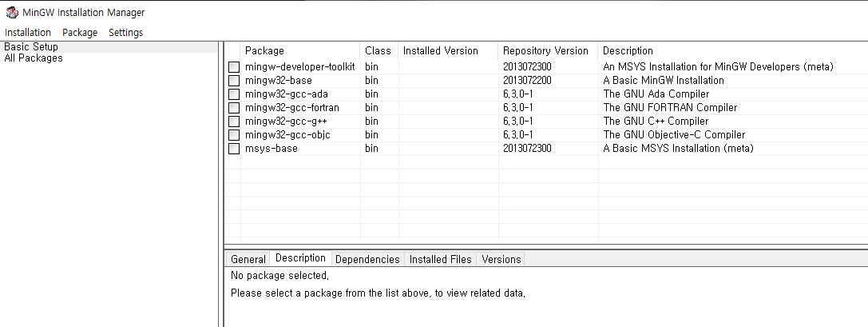The width and height of the screenshot is (868, 327).
Task: Open the Settings menu
Action: [x=125, y=33]
